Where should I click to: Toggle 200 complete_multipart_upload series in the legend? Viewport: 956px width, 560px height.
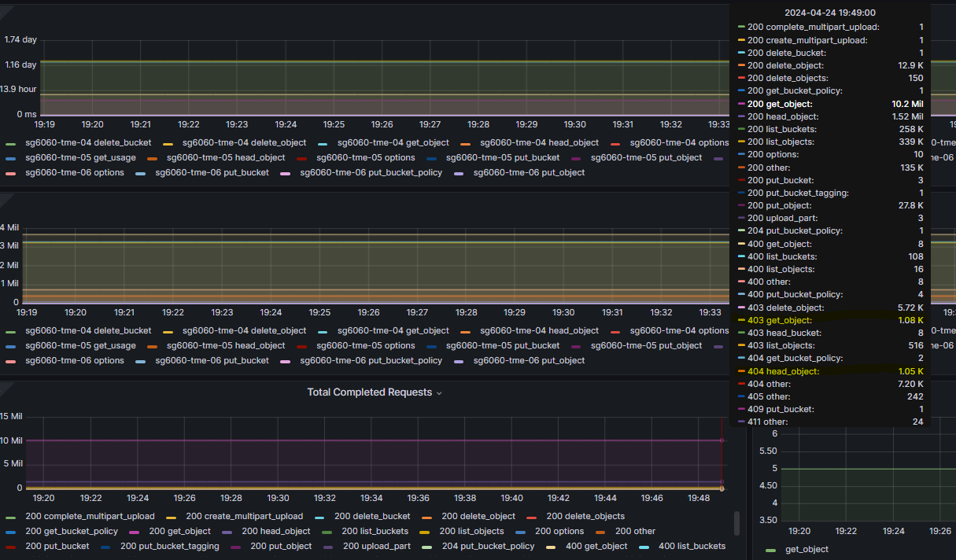pyautogui.click(x=90, y=516)
